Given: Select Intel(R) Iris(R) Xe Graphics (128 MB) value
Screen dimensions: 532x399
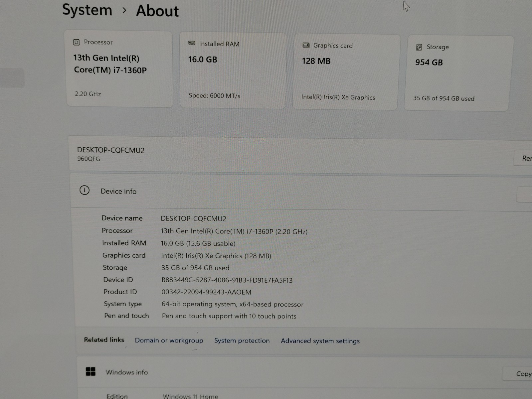Looking at the screenshot, I should [216, 256].
